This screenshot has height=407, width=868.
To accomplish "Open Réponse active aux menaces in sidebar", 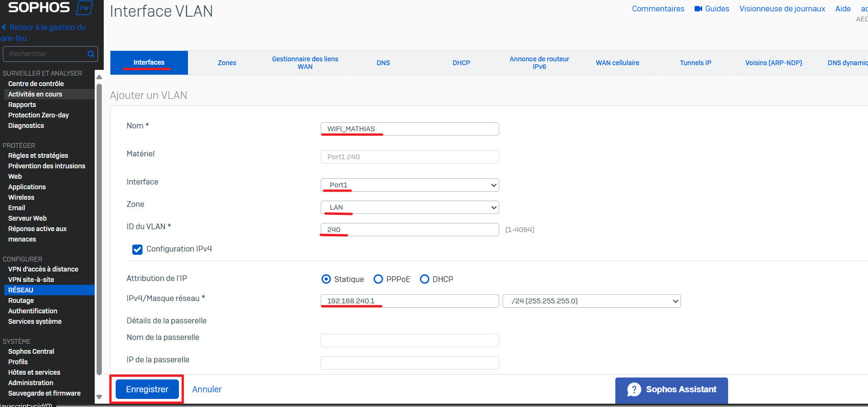I will 38,234.
